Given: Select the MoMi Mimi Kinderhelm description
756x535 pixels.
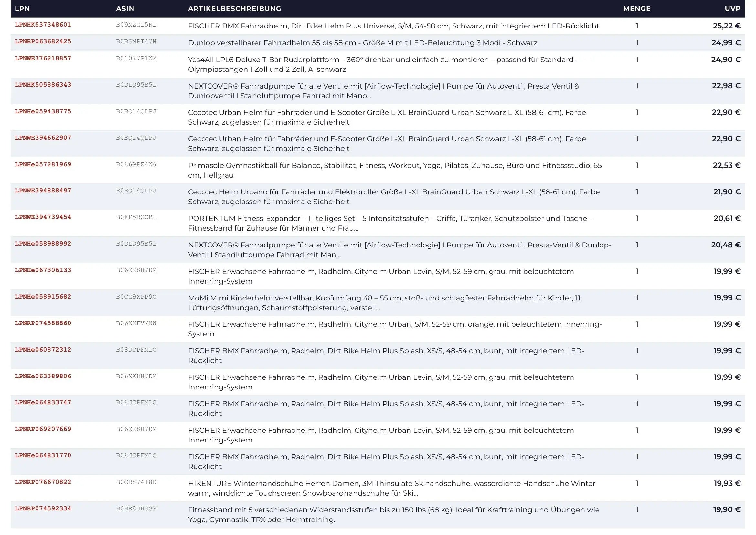Looking at the screenshot, I should tap(384, 303).
